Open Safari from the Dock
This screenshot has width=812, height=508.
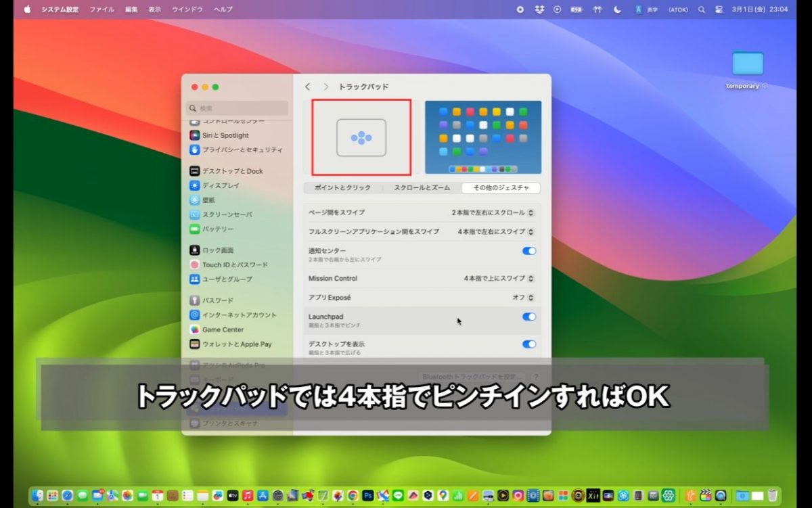pyautogui.click(x=68, y=495)
